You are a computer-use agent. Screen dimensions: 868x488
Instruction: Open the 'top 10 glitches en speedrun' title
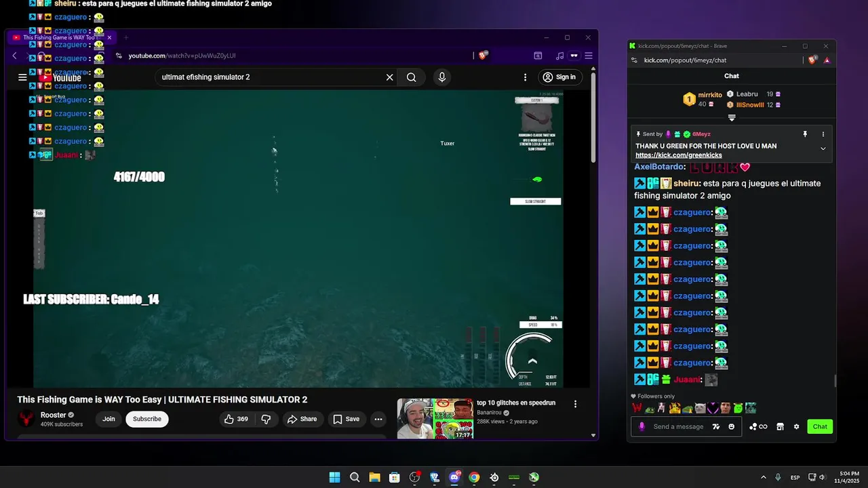click(516, 403)
